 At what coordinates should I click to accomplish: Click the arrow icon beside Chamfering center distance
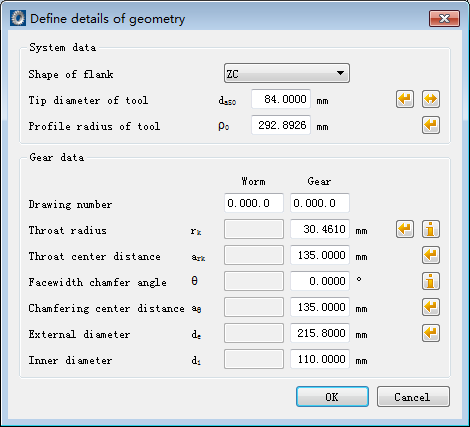(431, 307)
